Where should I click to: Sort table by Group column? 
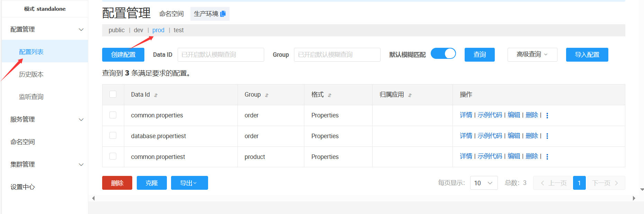267,95
